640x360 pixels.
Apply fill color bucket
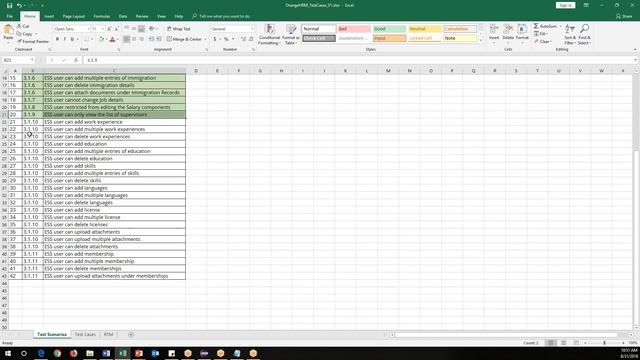click(101, 39)
